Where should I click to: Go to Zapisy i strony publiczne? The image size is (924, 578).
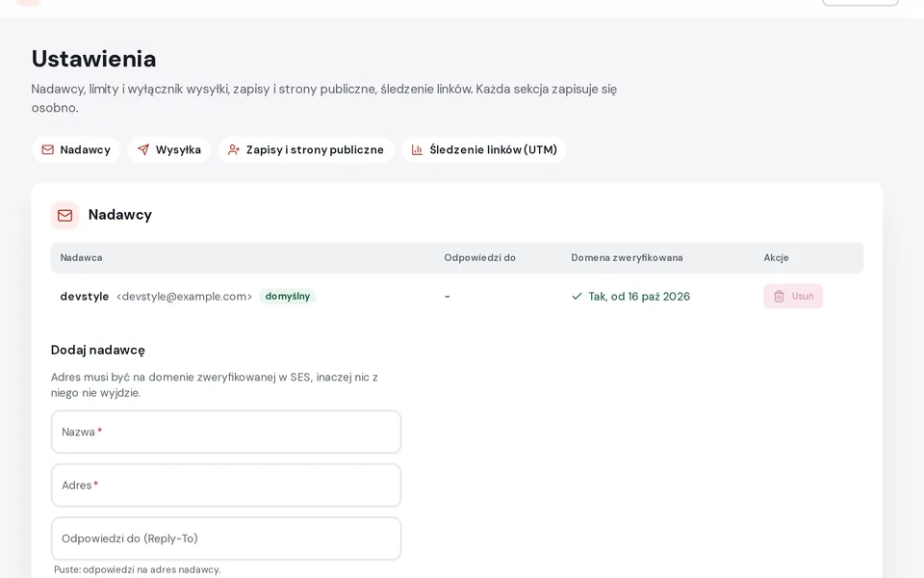point(306,150)
